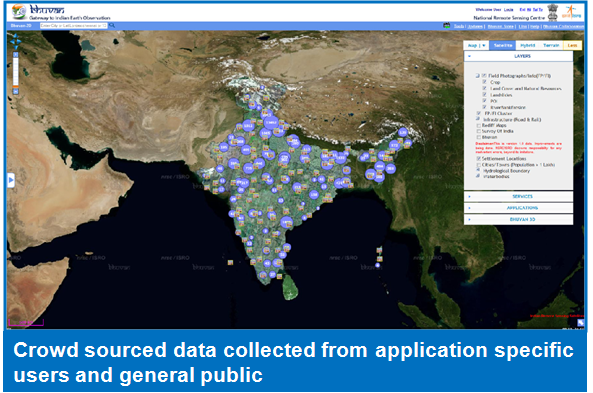
Task: Open the Map dropdown
Action: tap(476, 45)
